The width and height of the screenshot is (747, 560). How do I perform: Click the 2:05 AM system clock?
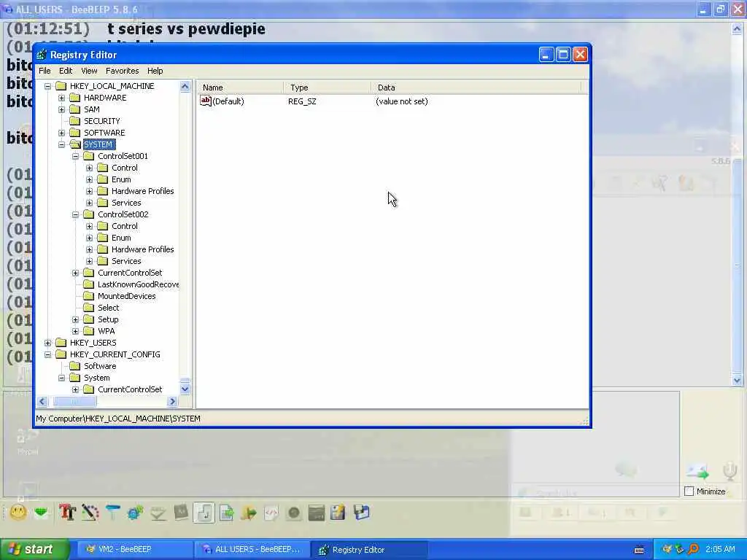pos(720,550)
